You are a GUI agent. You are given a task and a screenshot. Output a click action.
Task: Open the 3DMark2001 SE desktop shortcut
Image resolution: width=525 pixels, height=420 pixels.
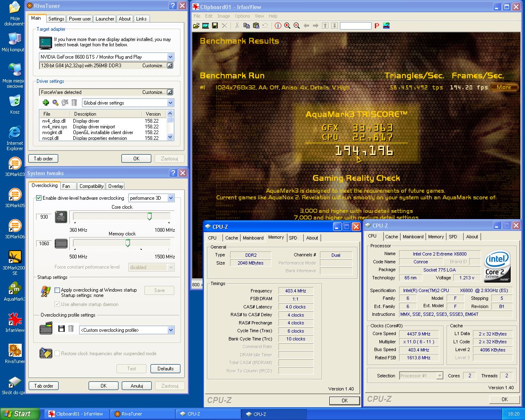(x=15, y=262)
